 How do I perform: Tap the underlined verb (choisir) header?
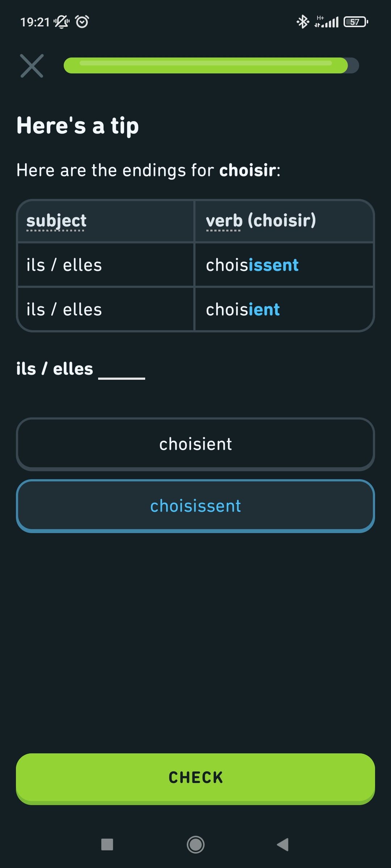coord(261,221)
